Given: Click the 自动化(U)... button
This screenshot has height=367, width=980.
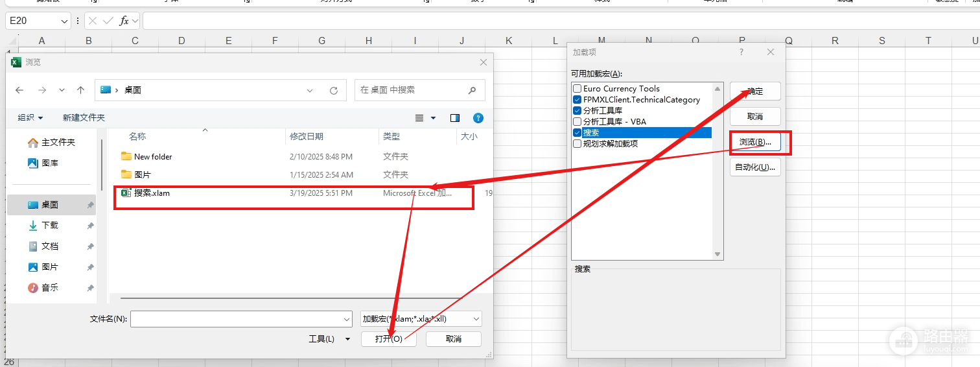Looking at the screenshot, I should point(755,167).
